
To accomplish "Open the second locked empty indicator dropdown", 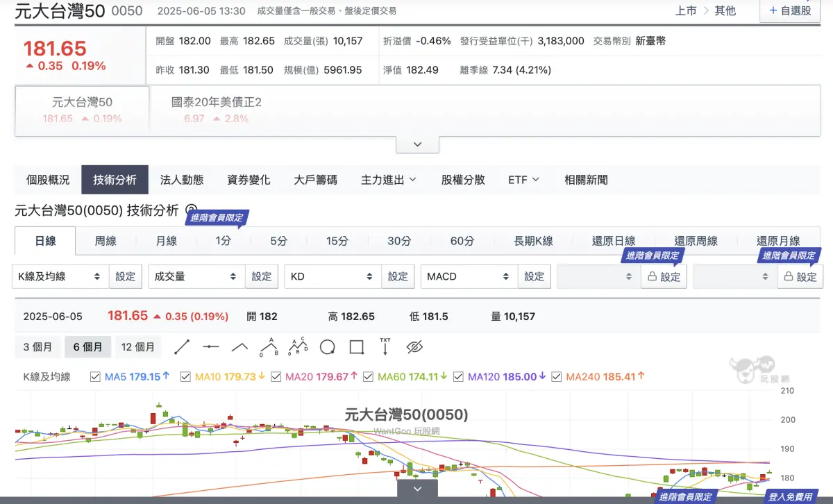I will click(734, 276).
